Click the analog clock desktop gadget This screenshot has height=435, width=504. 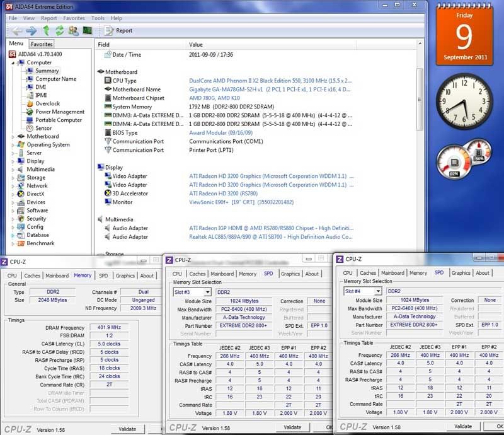pos(464,101)
